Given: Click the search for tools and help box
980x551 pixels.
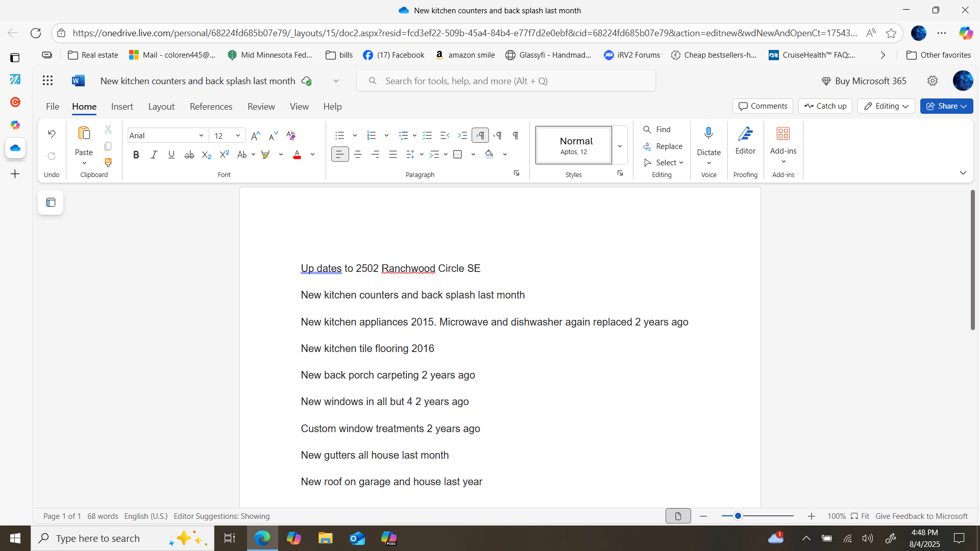Looking at the screenshot, I should (x=506, y=81).
